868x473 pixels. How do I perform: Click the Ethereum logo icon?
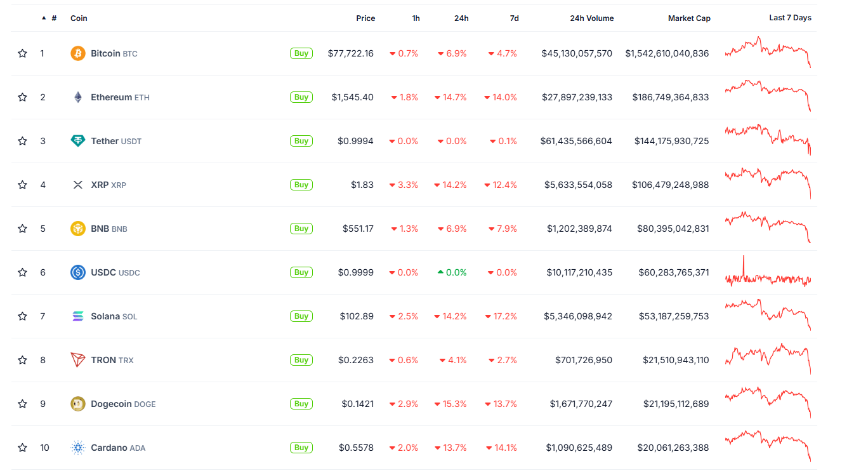pyautogui.click(x=77, y=97)
